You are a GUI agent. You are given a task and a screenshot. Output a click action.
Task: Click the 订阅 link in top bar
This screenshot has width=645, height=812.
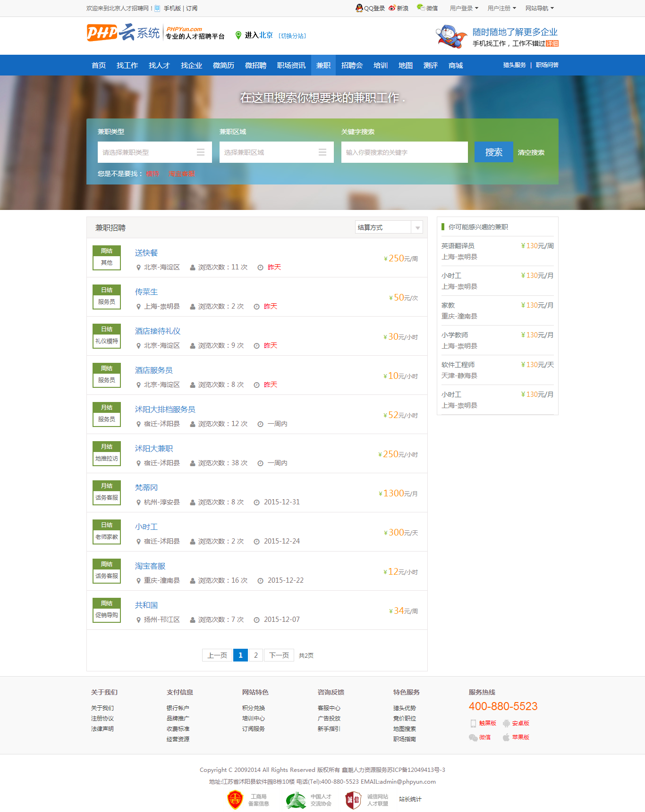[x=192, y=8]
